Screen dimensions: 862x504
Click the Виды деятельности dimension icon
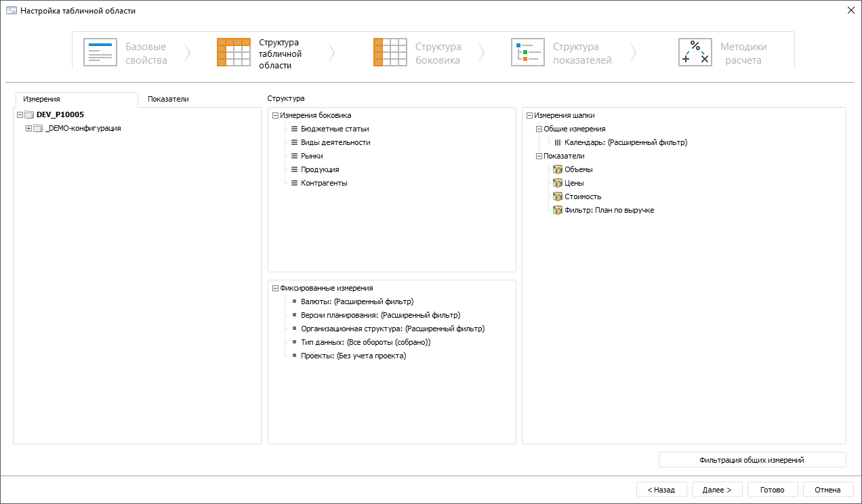(294, 142)
